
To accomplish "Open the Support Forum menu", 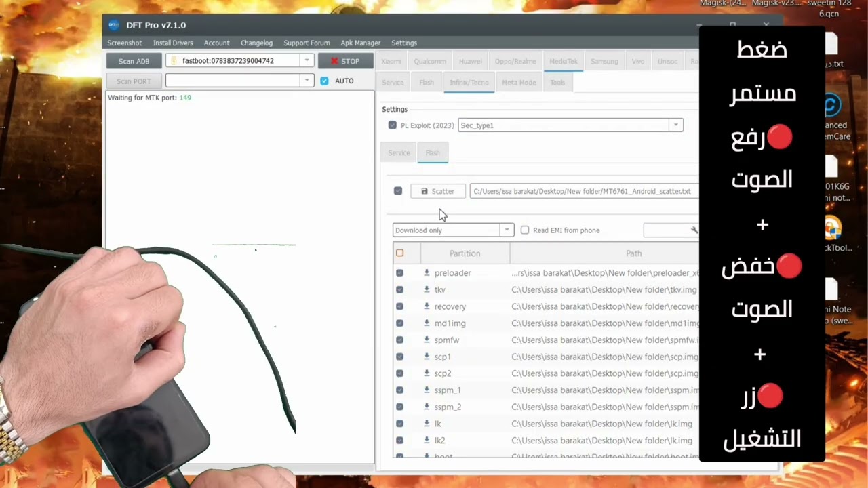I will 307,43.
